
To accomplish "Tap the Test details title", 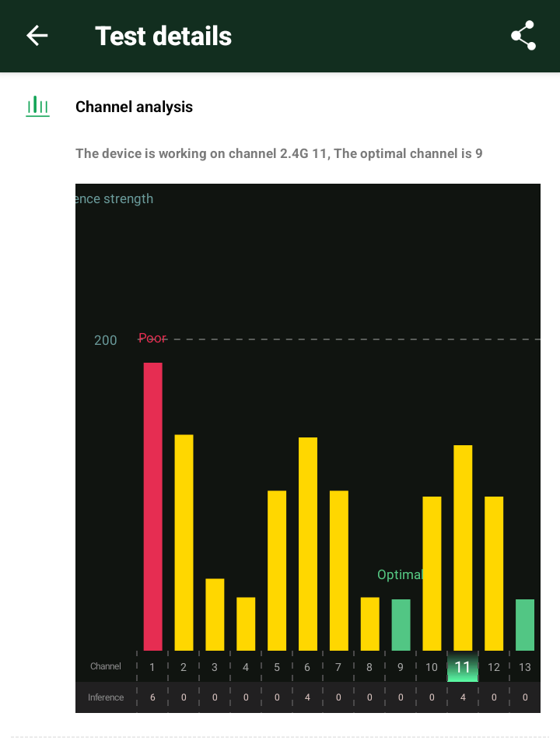I will click(163, 36).
